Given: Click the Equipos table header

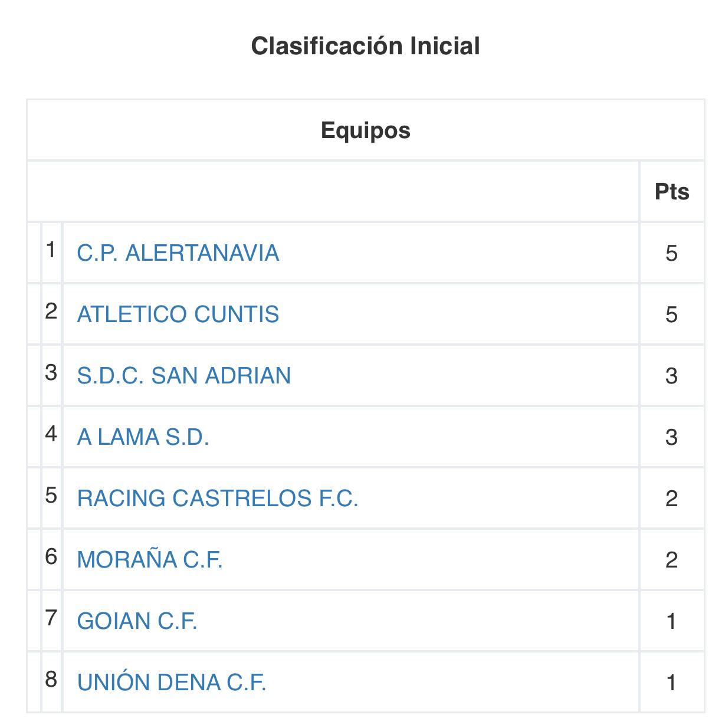Looking at the screenshot, I should 365,130.
